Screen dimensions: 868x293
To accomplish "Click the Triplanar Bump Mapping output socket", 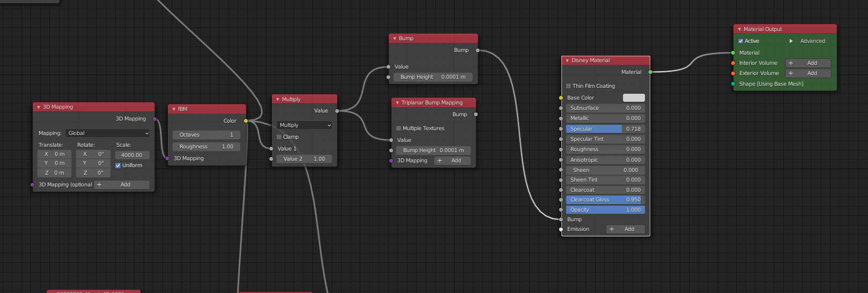I will [476, 115].
